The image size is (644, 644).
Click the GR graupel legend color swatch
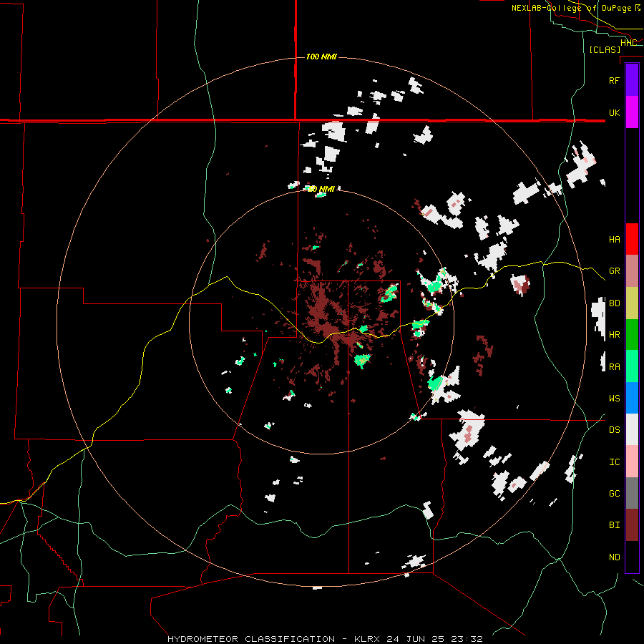coord(632,271)
